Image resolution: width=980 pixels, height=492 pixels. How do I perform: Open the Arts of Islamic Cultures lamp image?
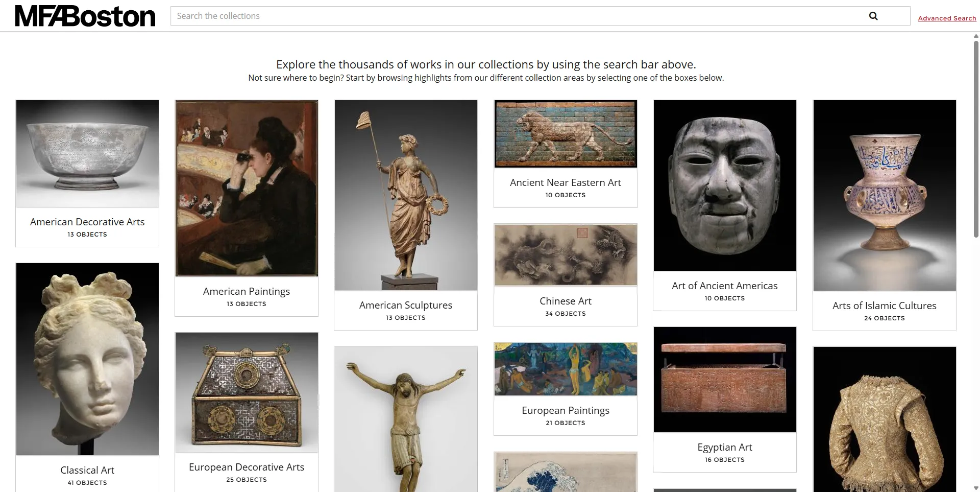coord(884,195)
